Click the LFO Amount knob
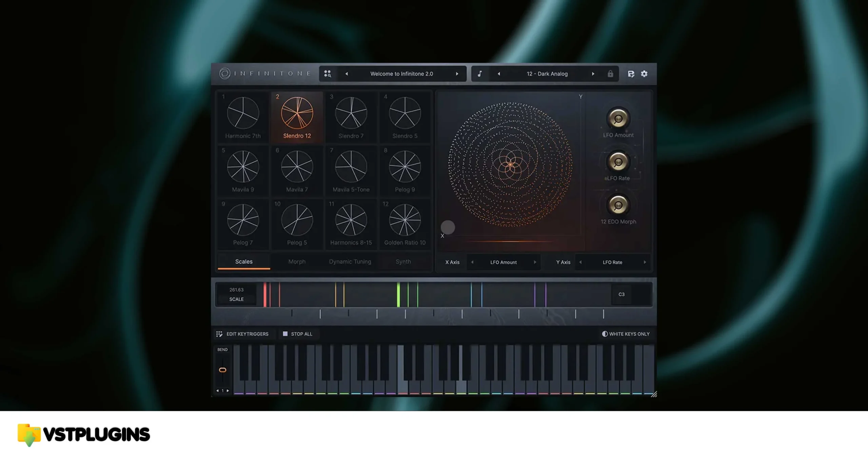868x460 pixels. (618, 119)
